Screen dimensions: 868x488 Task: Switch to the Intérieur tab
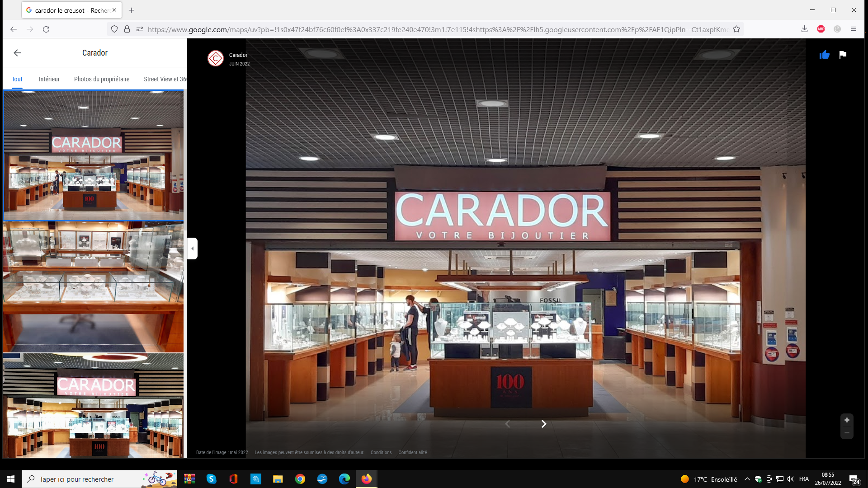point(49,79)
